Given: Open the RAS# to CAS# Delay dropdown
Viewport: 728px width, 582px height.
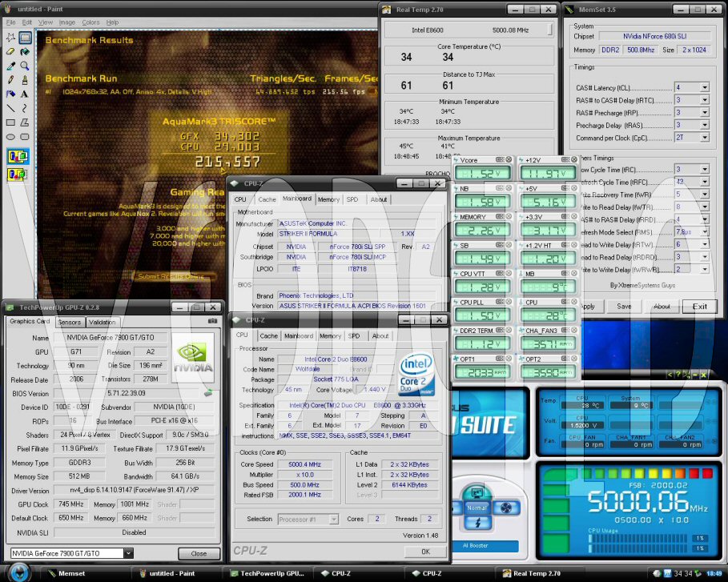Looking at the screenshot, I should 705,100.
